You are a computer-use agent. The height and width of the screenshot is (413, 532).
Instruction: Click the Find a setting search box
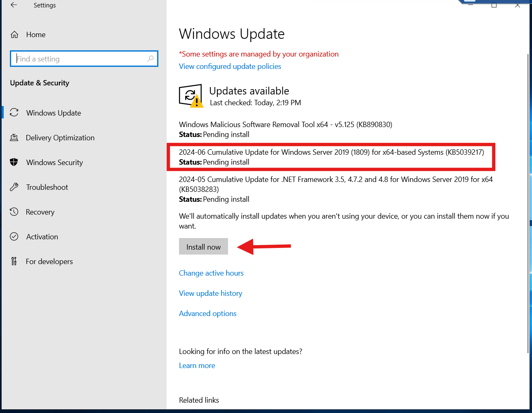tap(84, 59)
